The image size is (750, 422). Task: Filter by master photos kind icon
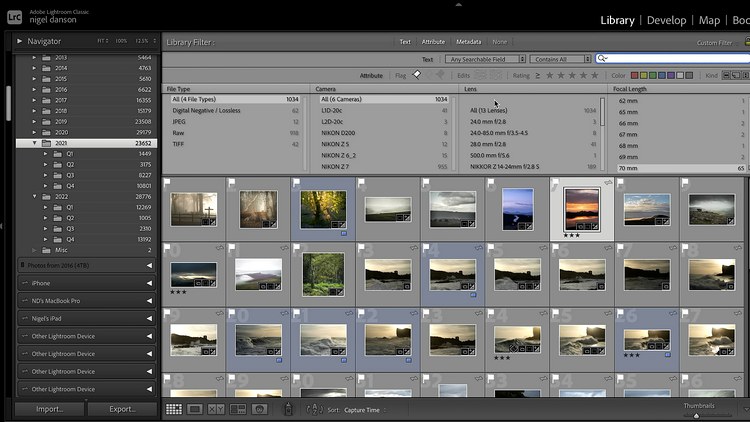pos(727,75)
